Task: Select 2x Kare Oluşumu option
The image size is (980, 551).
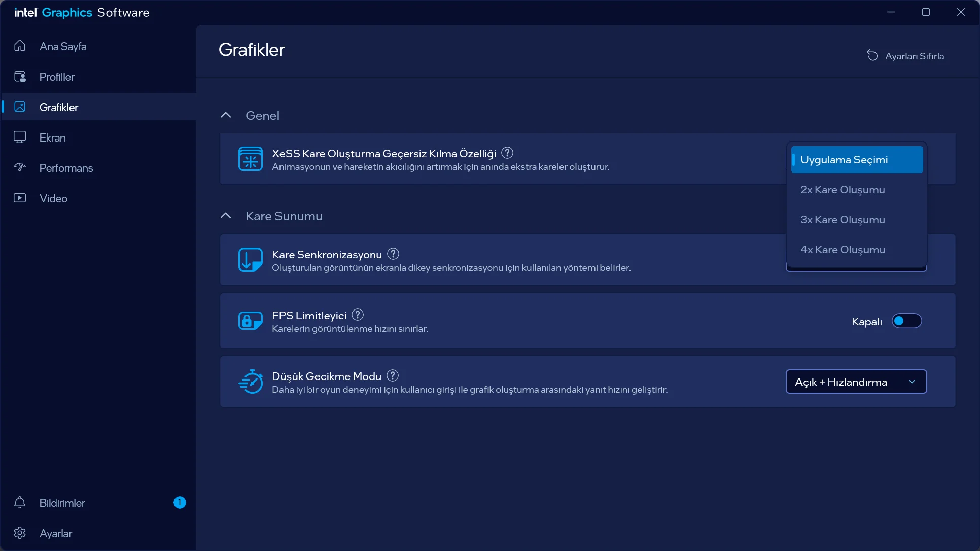Action: coord(843,190)
